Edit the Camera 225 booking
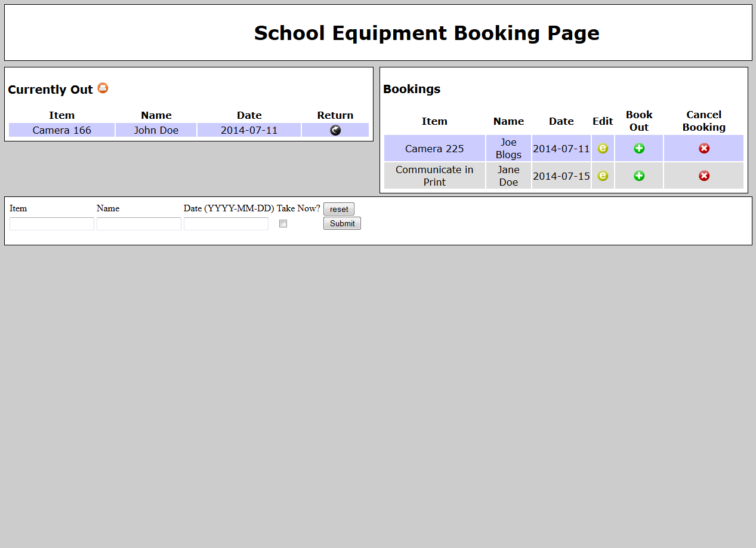This screenshot has width=756, height=548. click(x=603, y=148)
